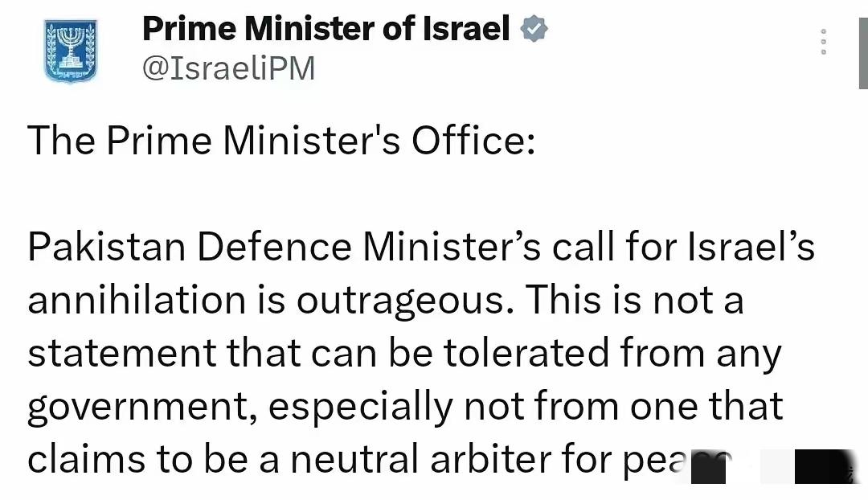Click the word "especially" in the tweet
868x500 pixels.
(x=359, y=408)
